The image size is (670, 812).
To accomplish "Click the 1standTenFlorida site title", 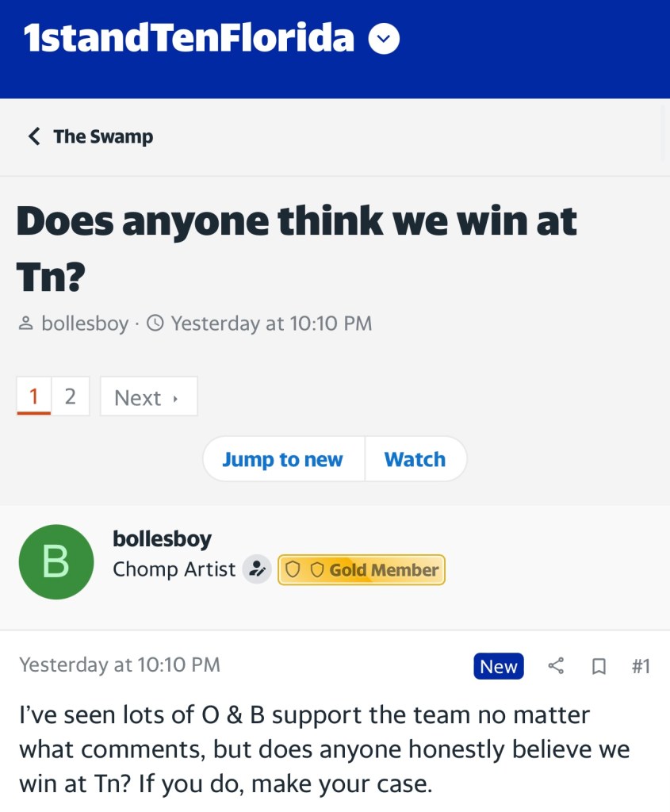I will pos(189,38).
